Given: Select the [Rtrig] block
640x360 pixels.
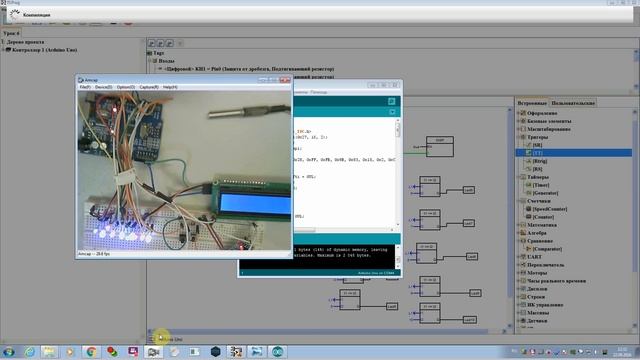Looking at the screenshot, I should 540,161.
